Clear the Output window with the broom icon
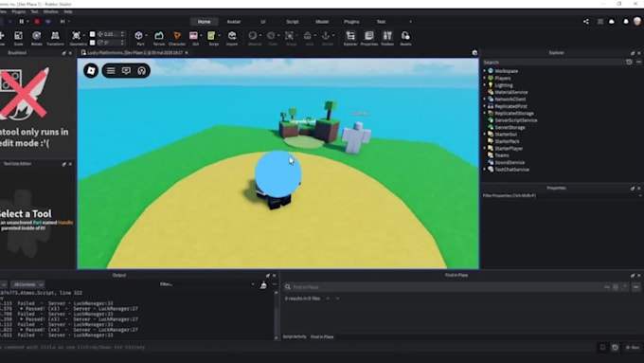 [263, 284]
